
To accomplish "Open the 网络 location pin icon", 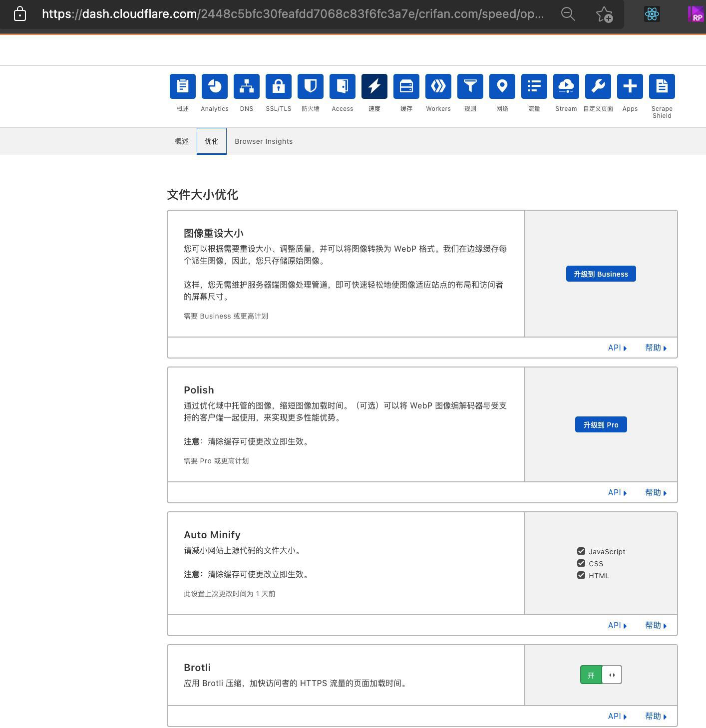I will [502, 86].
